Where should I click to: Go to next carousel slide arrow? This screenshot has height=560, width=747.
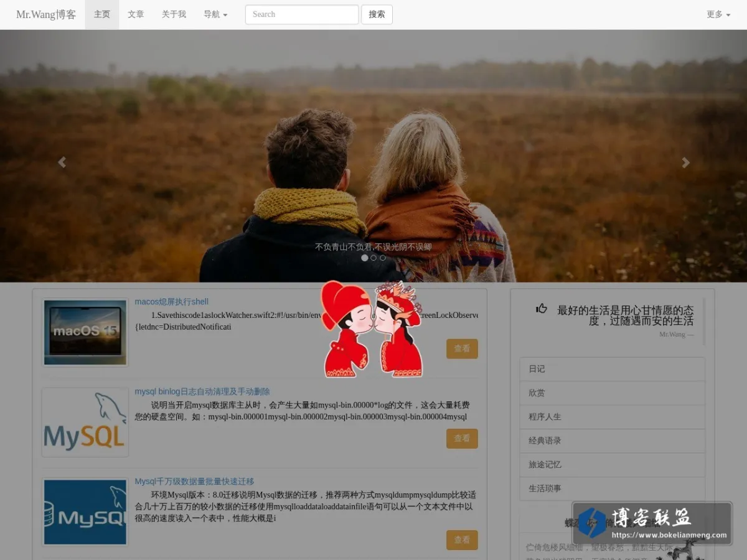(x=685, y=162)
